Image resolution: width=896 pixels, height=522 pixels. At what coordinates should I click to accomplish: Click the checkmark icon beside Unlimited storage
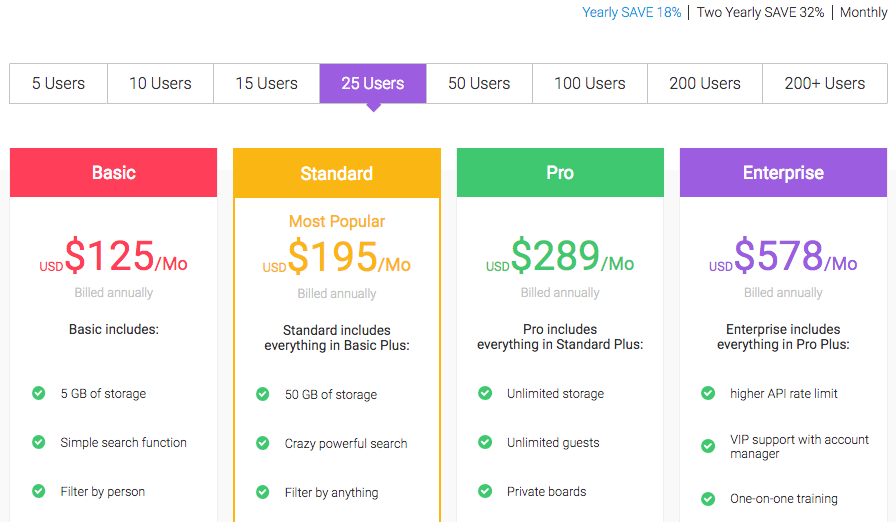[x=485, y=393]
